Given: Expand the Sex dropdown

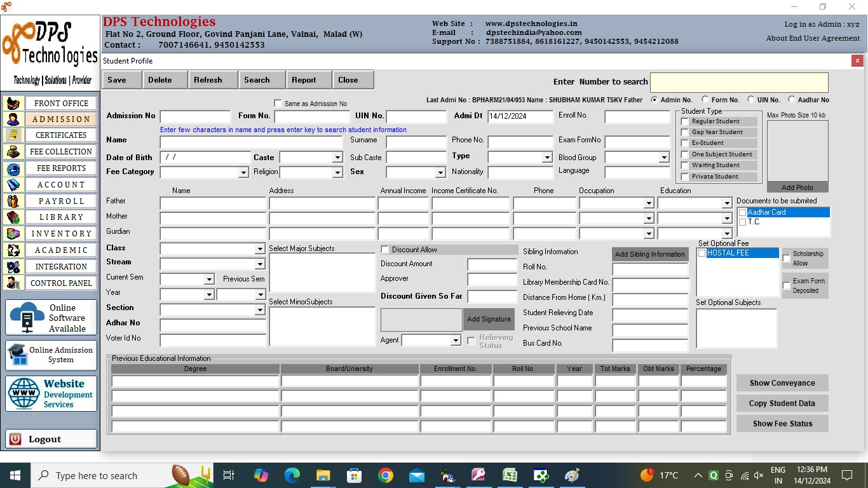Looking at the screenshot, I should (440, 172).
